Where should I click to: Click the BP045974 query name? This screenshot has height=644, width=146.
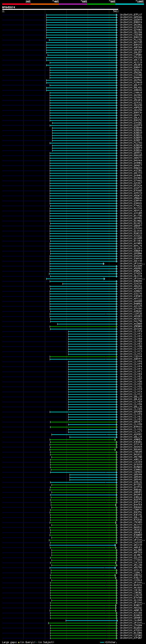pos(8,7)
